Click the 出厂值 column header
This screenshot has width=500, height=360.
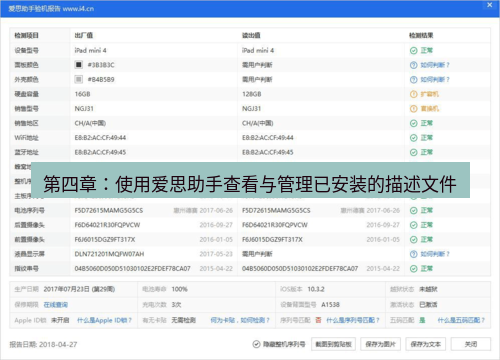click(x=84, y=35)
